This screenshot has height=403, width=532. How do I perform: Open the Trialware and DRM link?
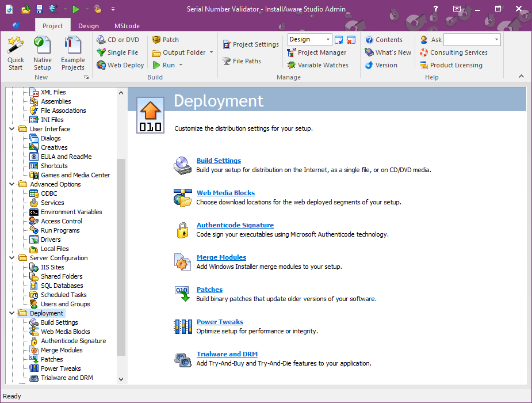(227, 353)
